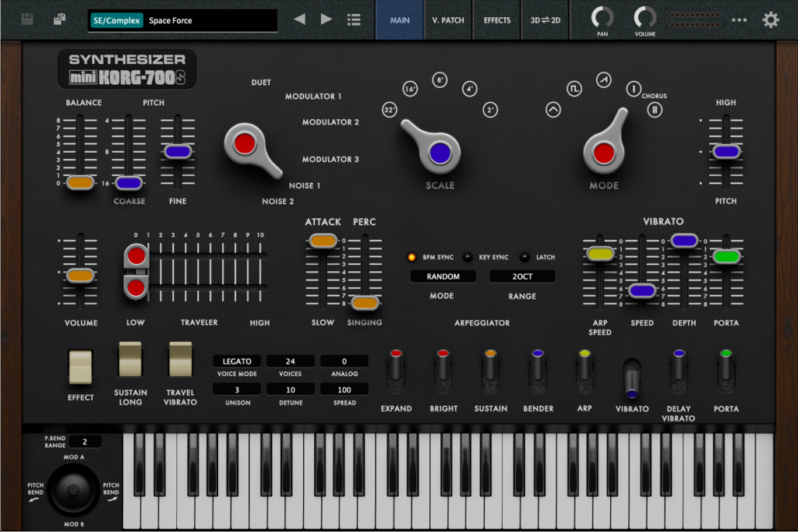Click the three-dot more options icon
798x532 pixels.
[739, 20]
